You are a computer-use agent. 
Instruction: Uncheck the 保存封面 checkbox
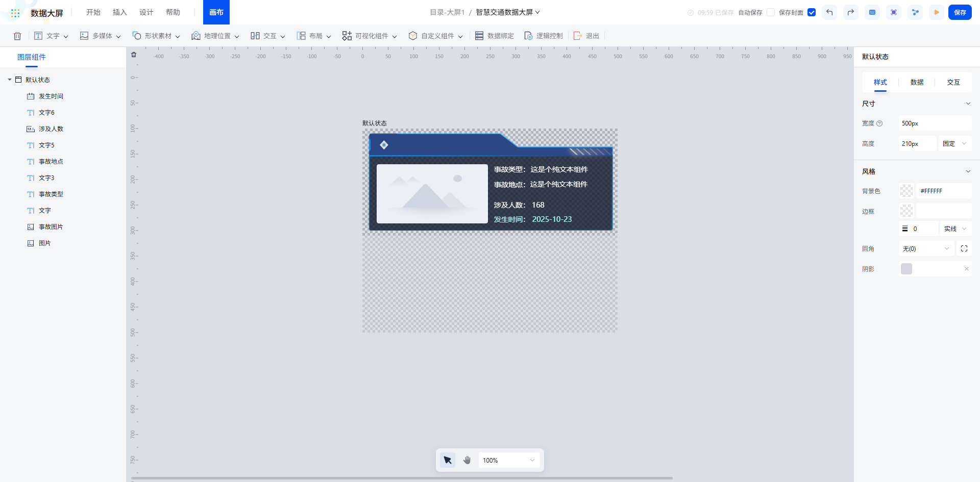[x=812, y=12]
